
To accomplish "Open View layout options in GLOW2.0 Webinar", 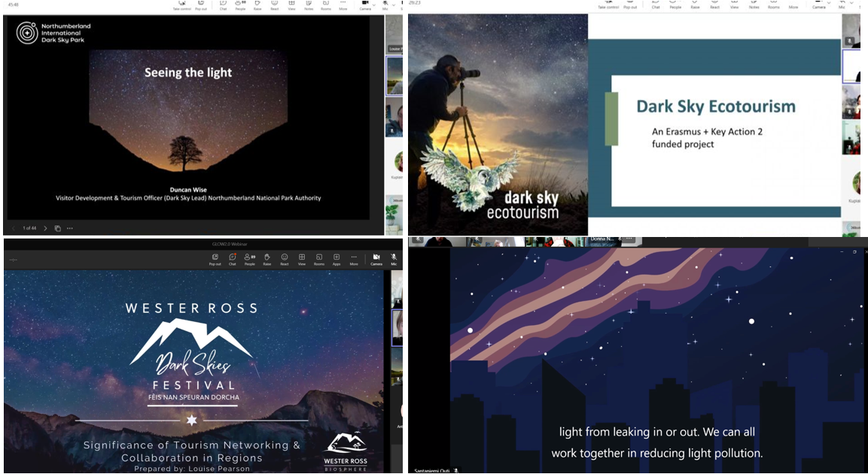I will [302, 259].
